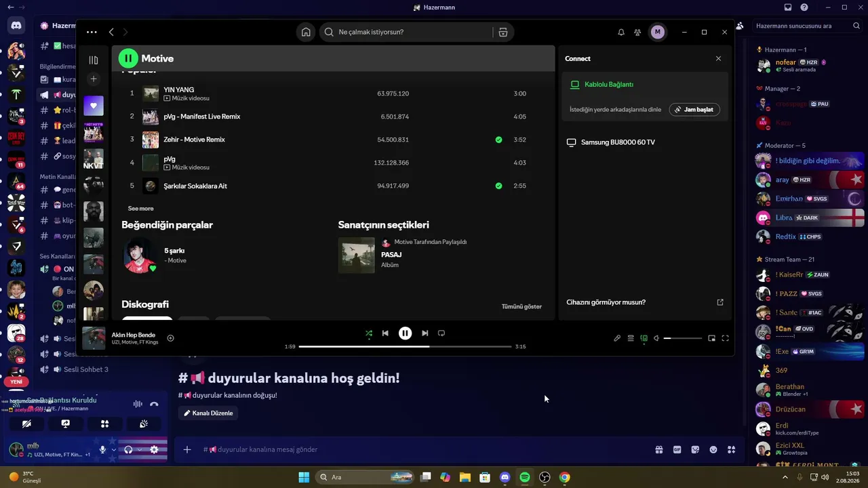Open the Windows Start menu
The image size is (868, 488).
(x=304, y=477)
